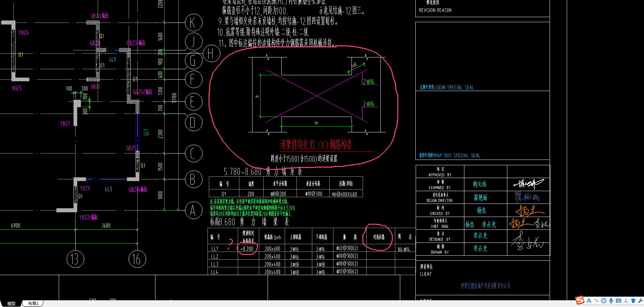Select grid axis bubble A
Viewport: 644px width, 307px height.
pyautogui.click(x=194, y=211)
